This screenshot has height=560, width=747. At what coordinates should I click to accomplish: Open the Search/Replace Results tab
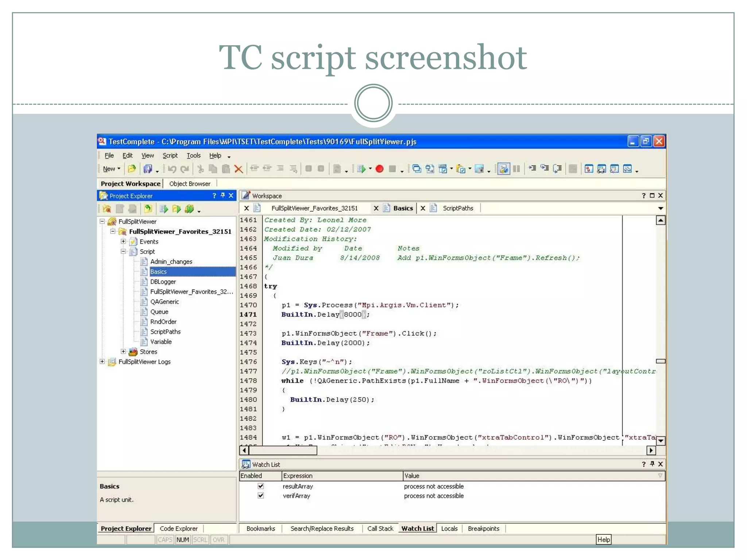(322, 528)
